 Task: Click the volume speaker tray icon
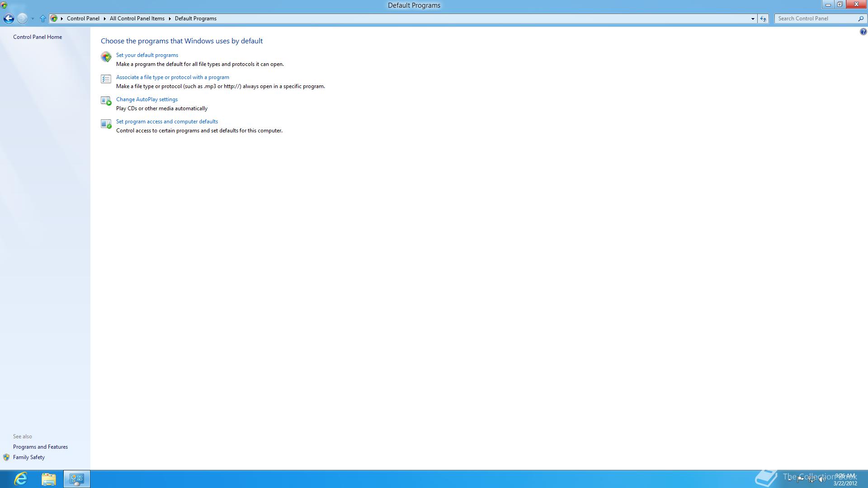tap(821, 479)
